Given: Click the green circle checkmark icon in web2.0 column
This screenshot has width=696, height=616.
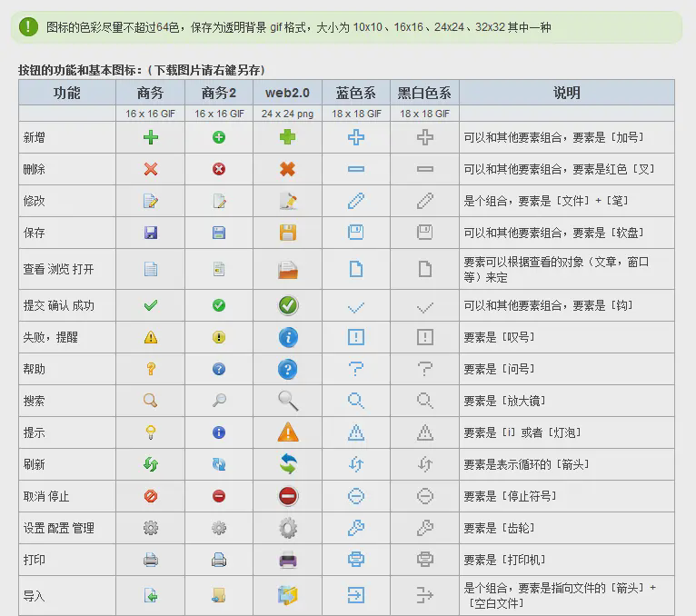Looking at the screenshot, I should 288,305.
